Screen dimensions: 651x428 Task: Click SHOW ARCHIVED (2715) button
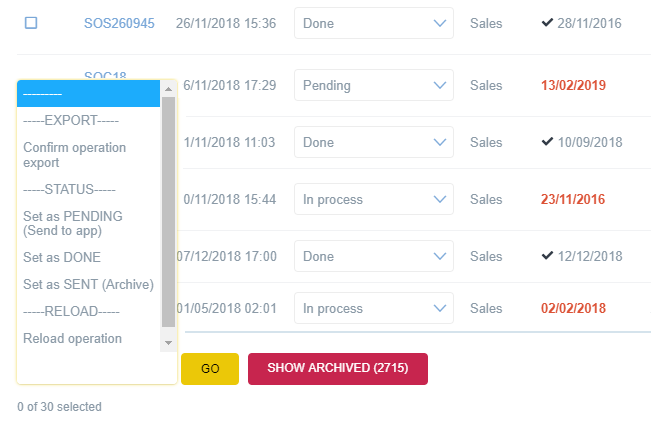point(337,368)
